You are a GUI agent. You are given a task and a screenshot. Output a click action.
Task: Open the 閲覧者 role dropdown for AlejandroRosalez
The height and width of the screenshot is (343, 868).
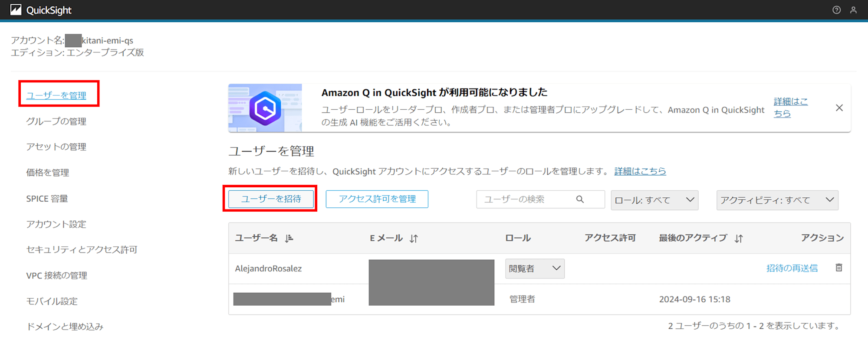tap(535, 268)
